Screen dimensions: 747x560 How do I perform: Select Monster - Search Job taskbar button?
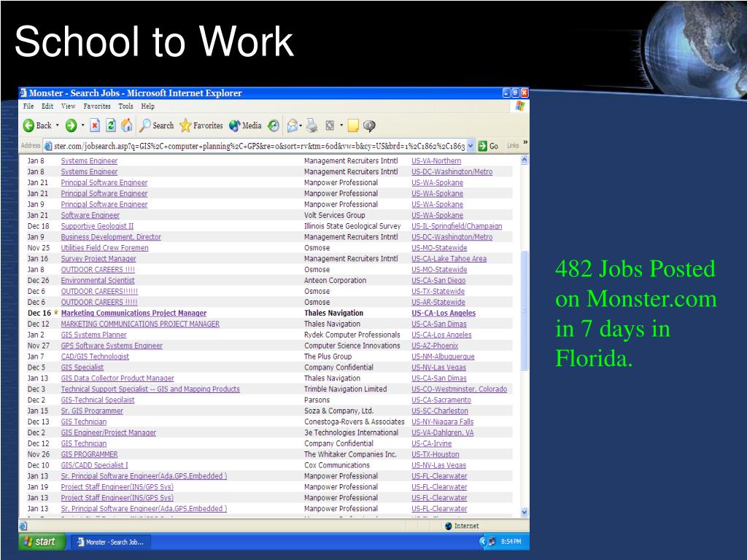pyautogui.click(x=111, y=542)
